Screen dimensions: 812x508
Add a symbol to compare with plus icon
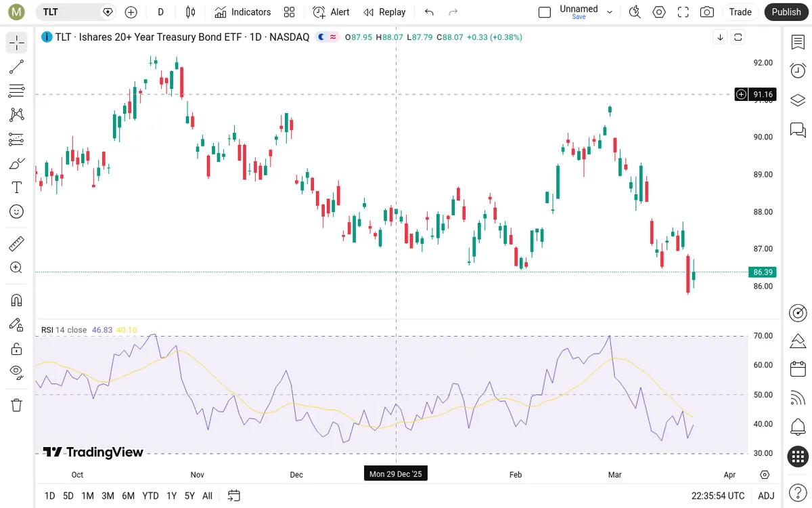click(x=131, y=12)
